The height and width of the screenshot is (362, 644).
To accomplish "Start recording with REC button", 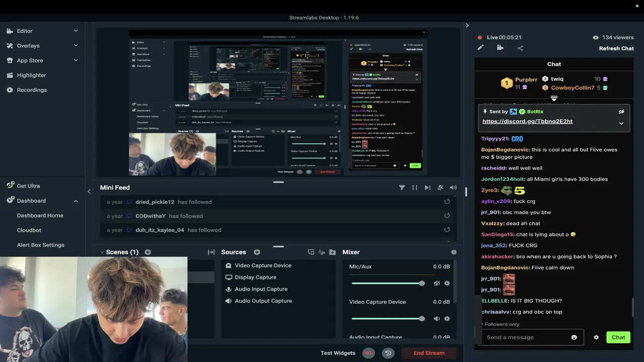I will tap(369, 353).
